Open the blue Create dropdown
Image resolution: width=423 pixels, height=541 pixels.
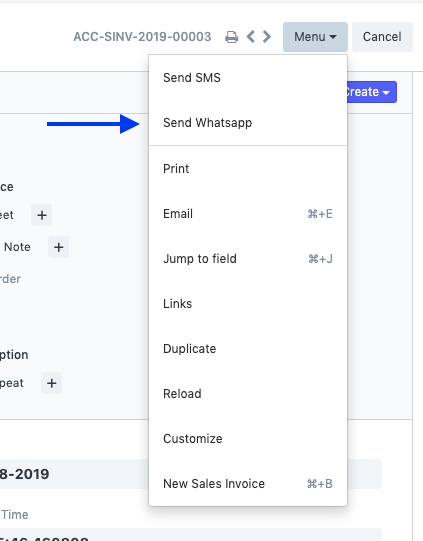tap(372, 92)
